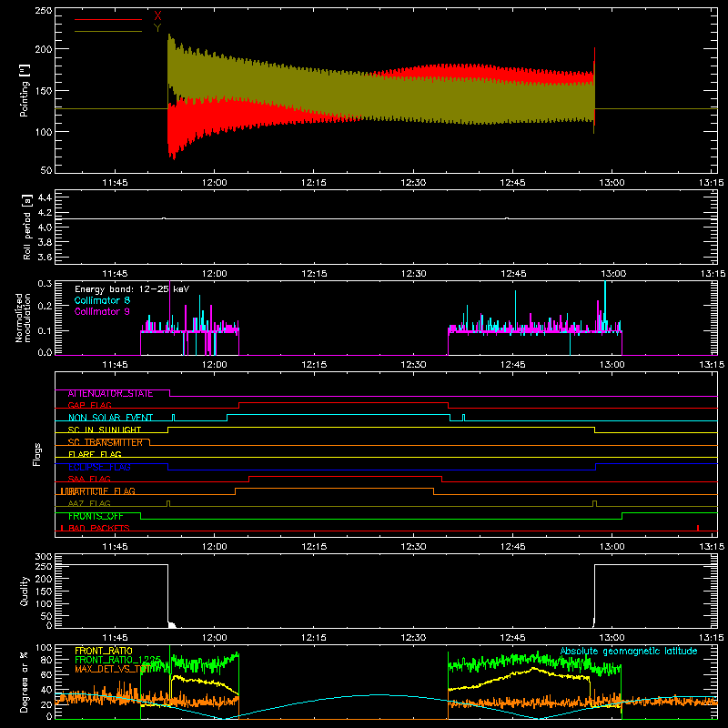This screenshot has height=728, width=728.
Task: Click the 4.4 value on Roll period axis
Action: point(45,197)
